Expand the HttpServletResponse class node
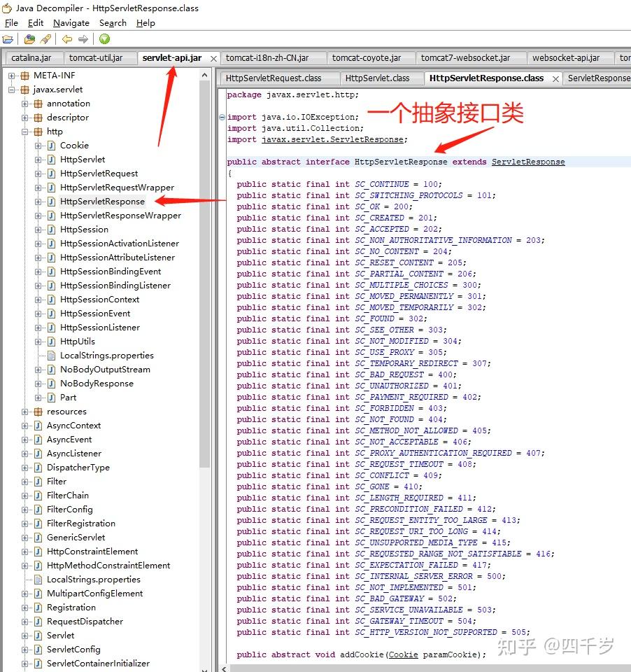 click(38, 202)
